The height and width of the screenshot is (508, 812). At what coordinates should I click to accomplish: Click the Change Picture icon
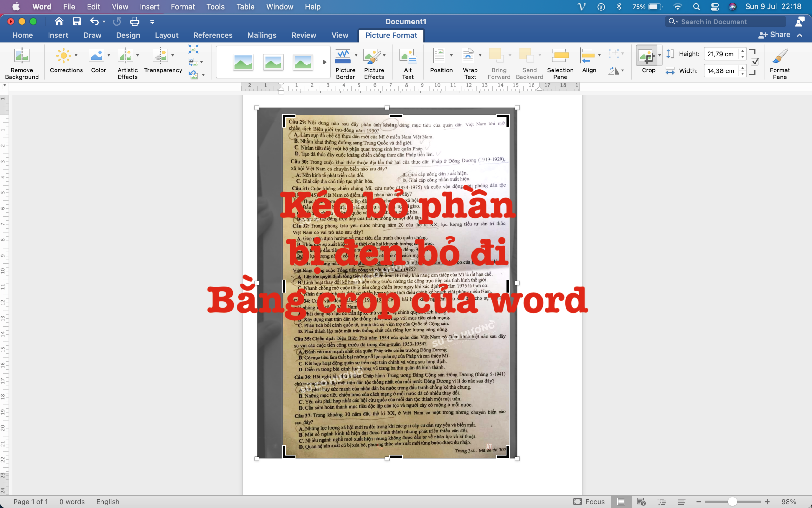(x=193, y=62)
